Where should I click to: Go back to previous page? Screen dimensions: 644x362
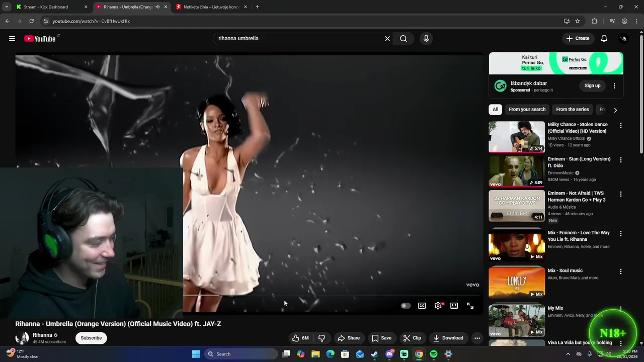tap(7, 21)
